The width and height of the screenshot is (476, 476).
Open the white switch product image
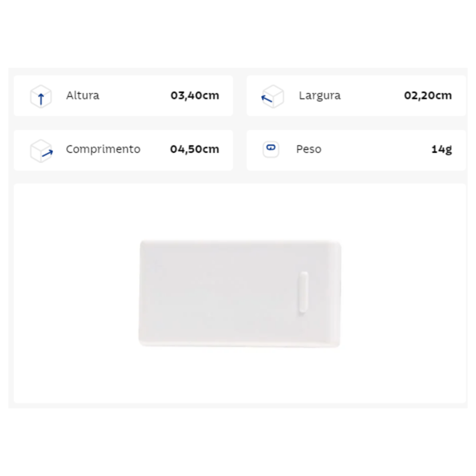pos(240,293)
